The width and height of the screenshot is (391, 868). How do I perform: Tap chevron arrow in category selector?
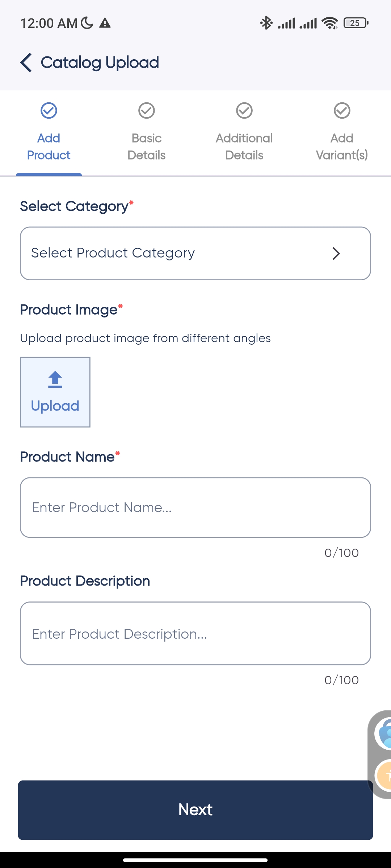pyautogui.click(x=336, y=254)
